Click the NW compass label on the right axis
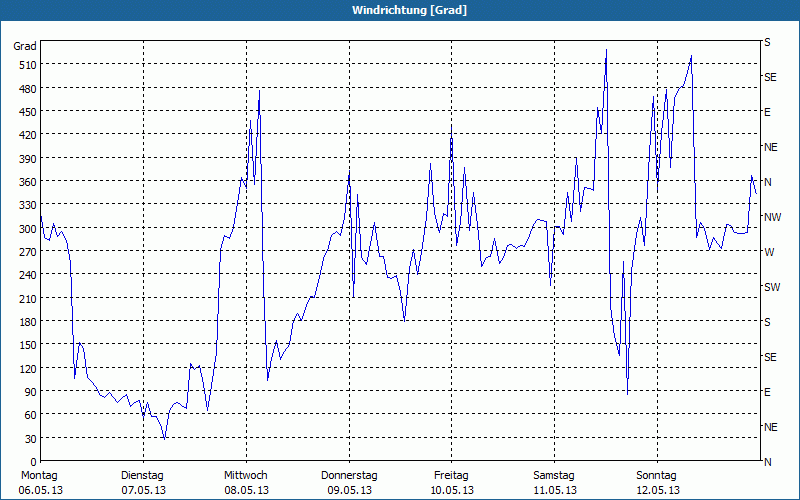 click(771, 217)
